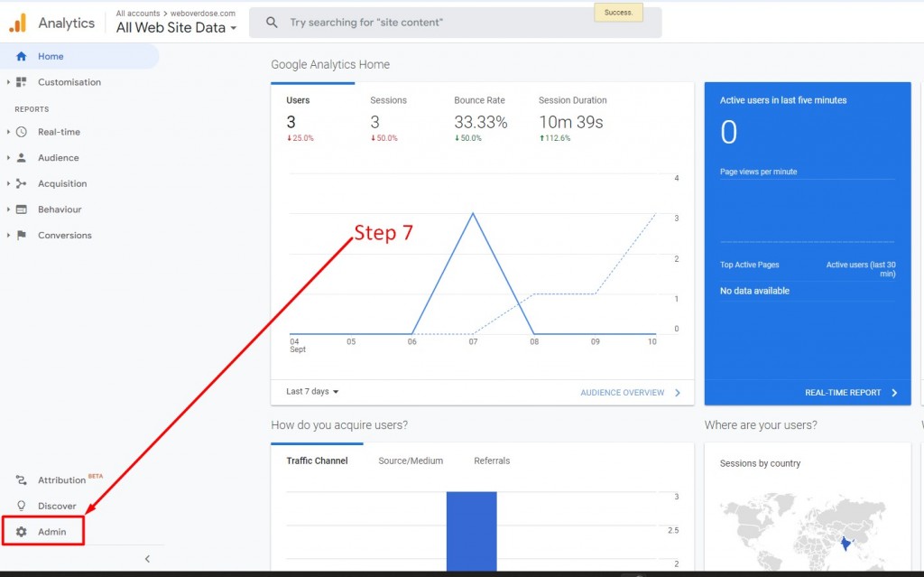This screenshot has height=577, width=924.
Task: Go to the Home menu label
Action: coord(51,56)
